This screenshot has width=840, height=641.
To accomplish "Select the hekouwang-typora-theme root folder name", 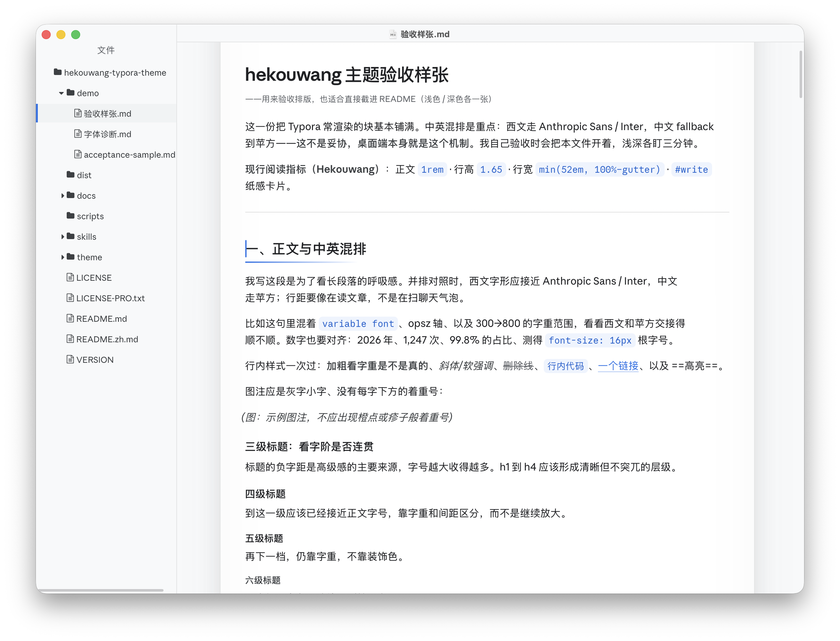I will 115,73.
